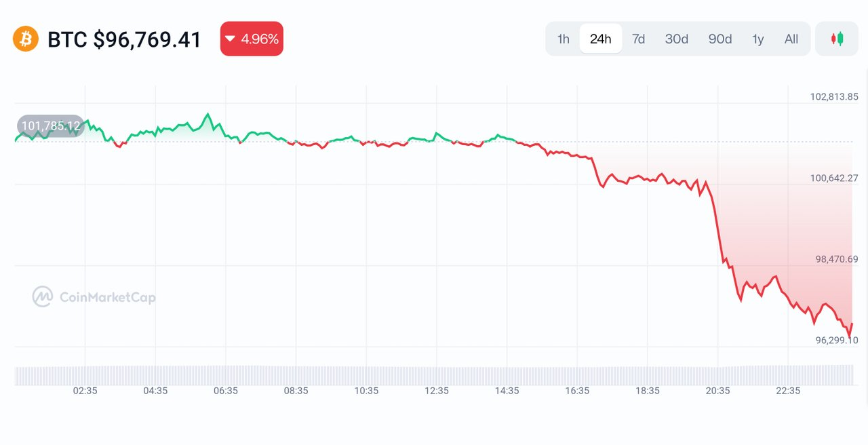
Task: Click the 20:35 time axis marker
Action: [717, 391]
